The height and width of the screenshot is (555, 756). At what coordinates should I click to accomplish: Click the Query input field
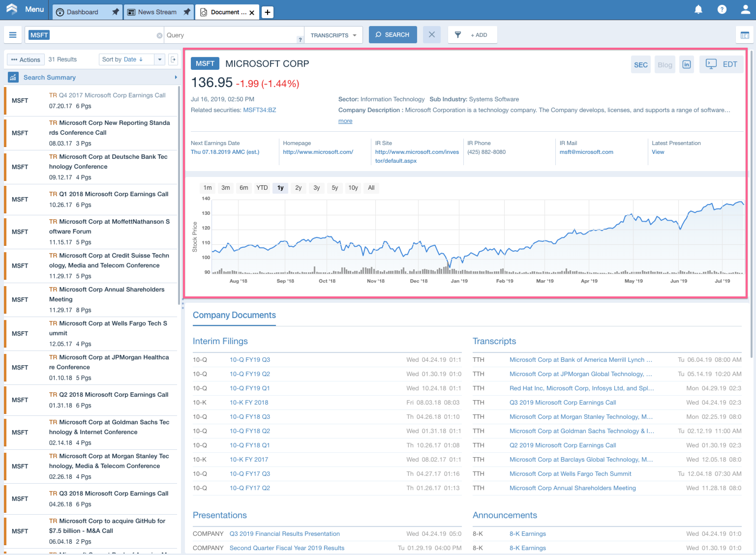pos(231,35)
